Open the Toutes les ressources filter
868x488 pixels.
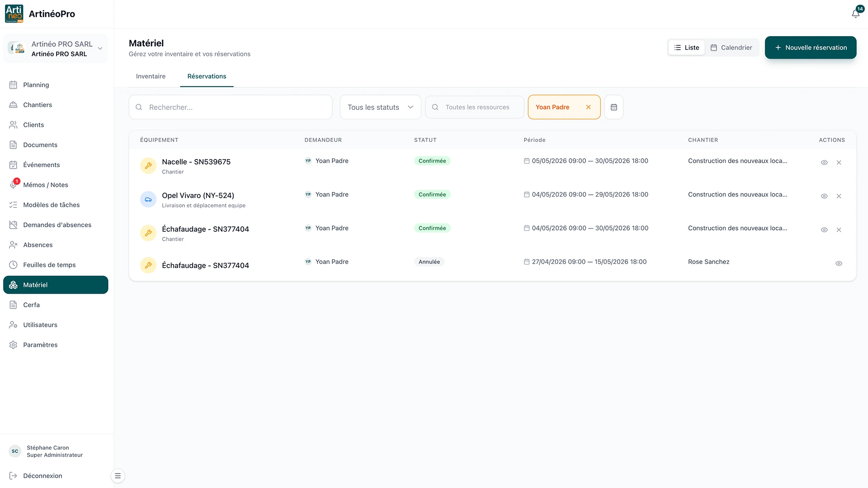pos(475,107)
